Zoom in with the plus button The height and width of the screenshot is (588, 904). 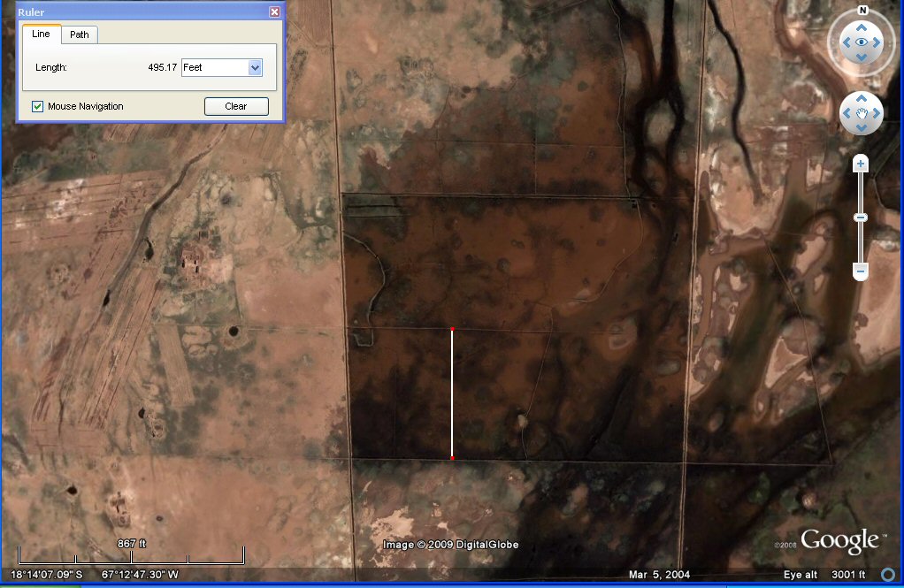[861, 164]
